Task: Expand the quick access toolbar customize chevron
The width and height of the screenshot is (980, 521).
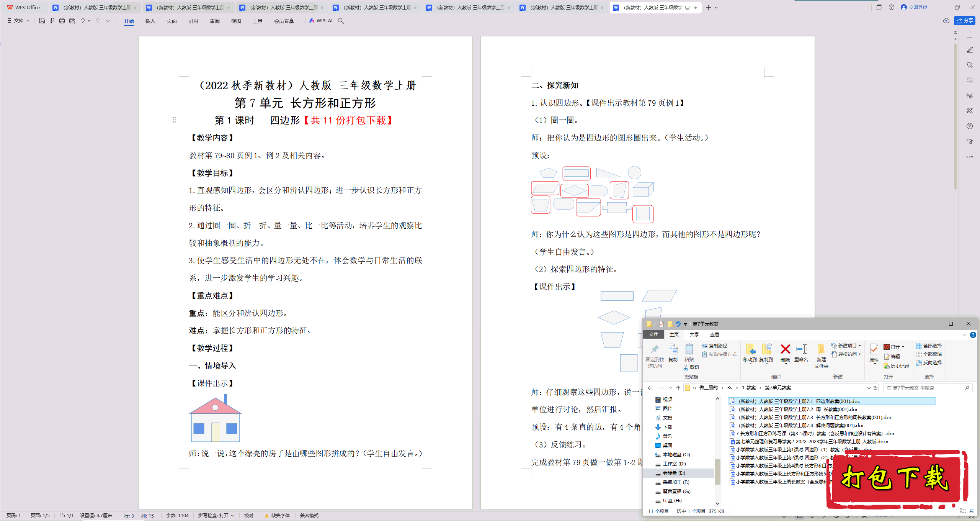Action: pyautogui.click(x=108, y=21)
